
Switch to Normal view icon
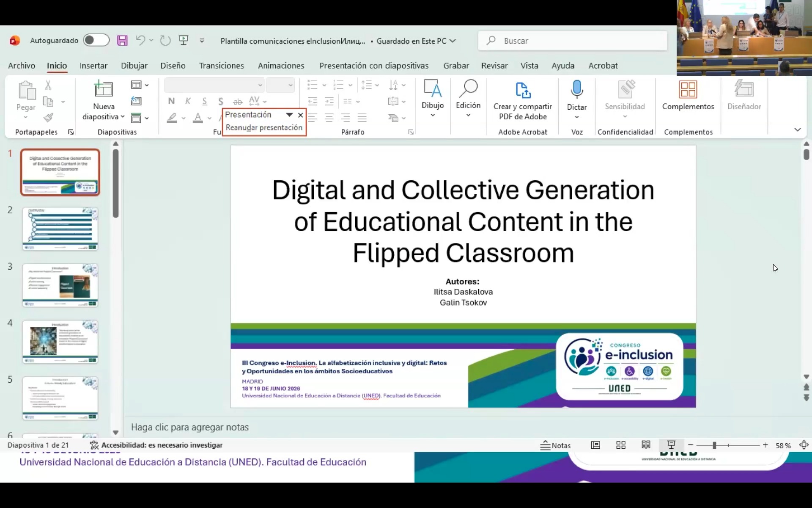point(595,445)
